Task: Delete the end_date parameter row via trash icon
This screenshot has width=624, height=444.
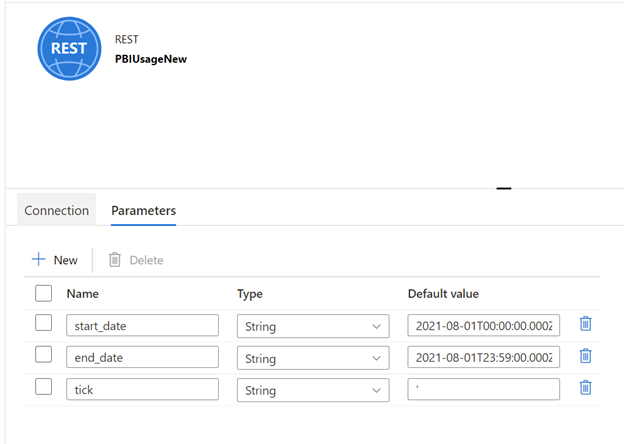Action: (x=585, y=356)
